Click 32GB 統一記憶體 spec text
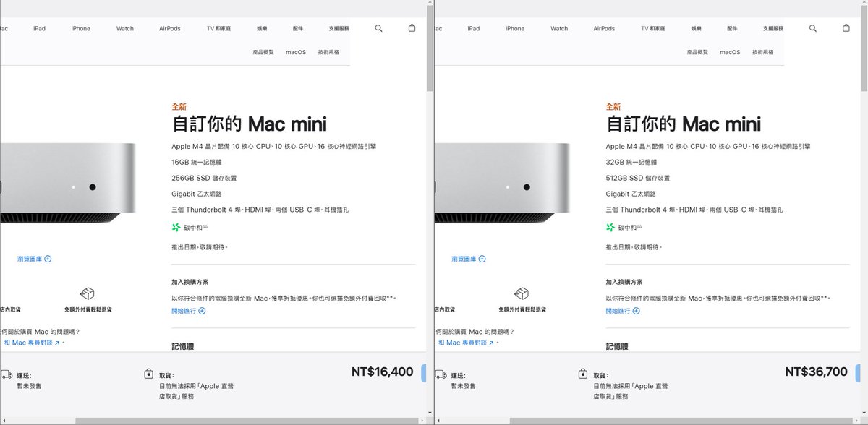Image resolution: width=868 pixels, height=425 pixels. point(631,162)
